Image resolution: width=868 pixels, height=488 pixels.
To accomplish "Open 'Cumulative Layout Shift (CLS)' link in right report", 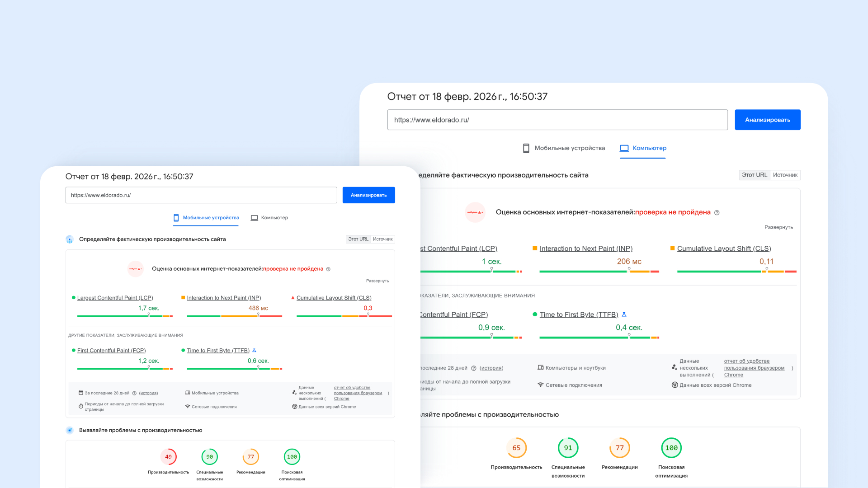I will [x=724, y=249].
